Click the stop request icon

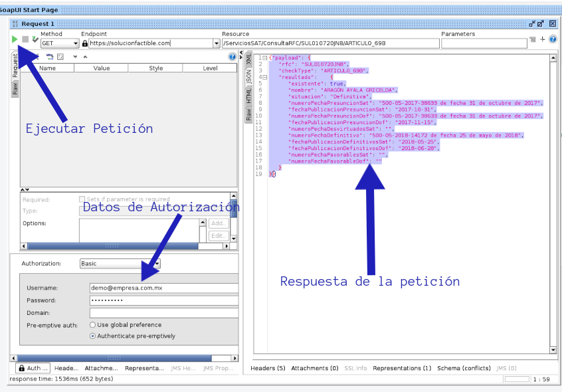pos(25,39)
